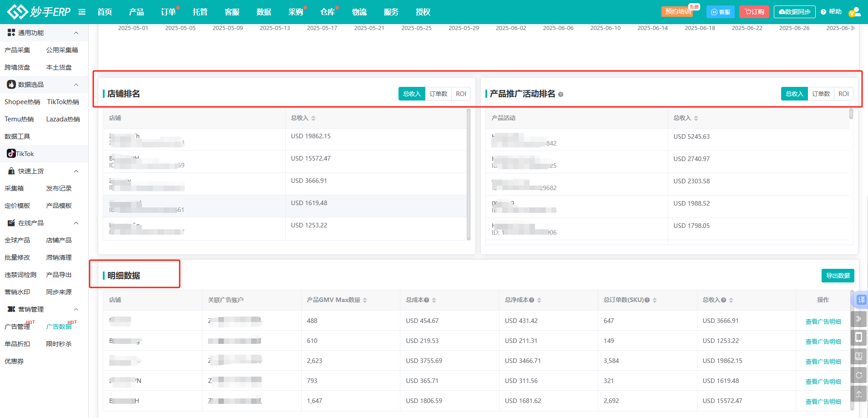The height and width of the screenshot is (418, 868).
Task: Click first row's 查看广告明细 link
Action: click(x=823, y=322)
